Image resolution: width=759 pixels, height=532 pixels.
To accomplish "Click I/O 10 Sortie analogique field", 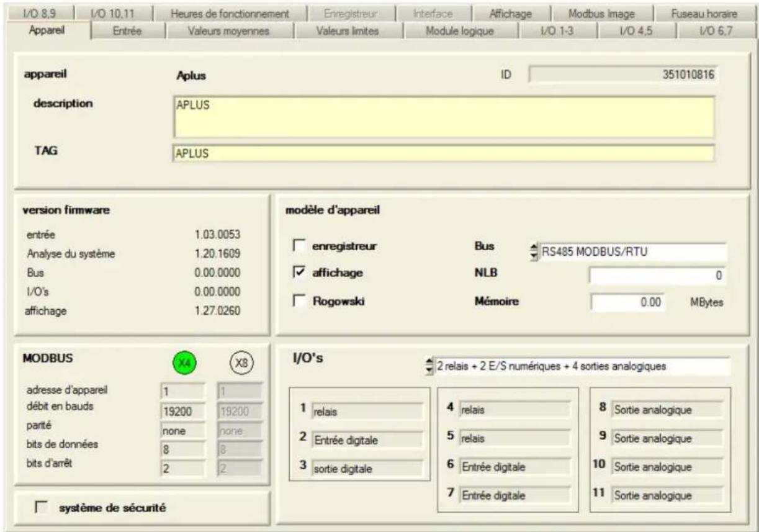I will pyautogui.click(x=667, y=467).
